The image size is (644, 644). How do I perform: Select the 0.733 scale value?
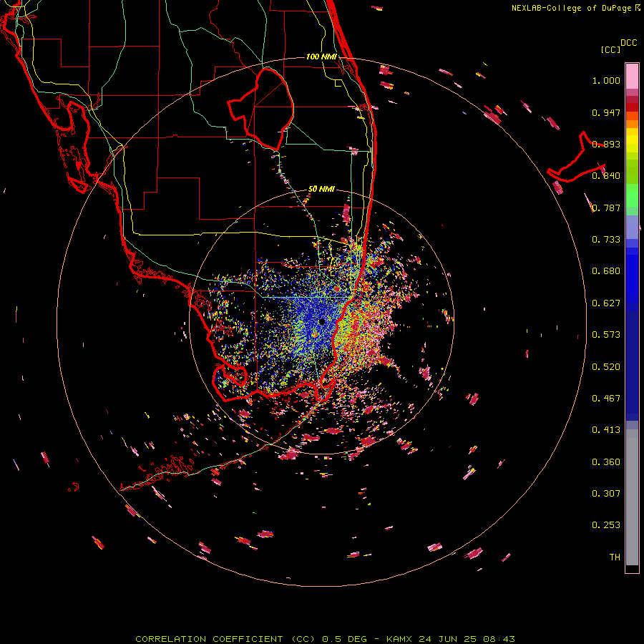[606, 240]
